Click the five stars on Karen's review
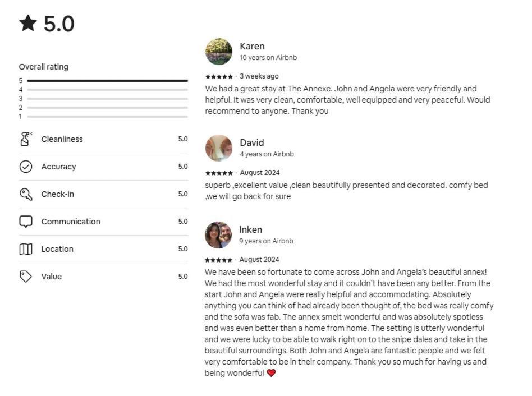Screen dimensions: 532x396 (x=219, y=76)
